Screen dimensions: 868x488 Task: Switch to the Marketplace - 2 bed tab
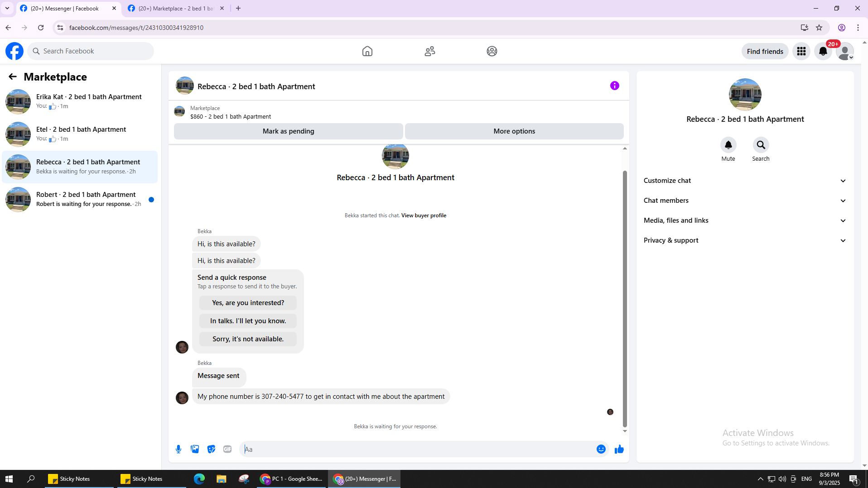point(177,8)
